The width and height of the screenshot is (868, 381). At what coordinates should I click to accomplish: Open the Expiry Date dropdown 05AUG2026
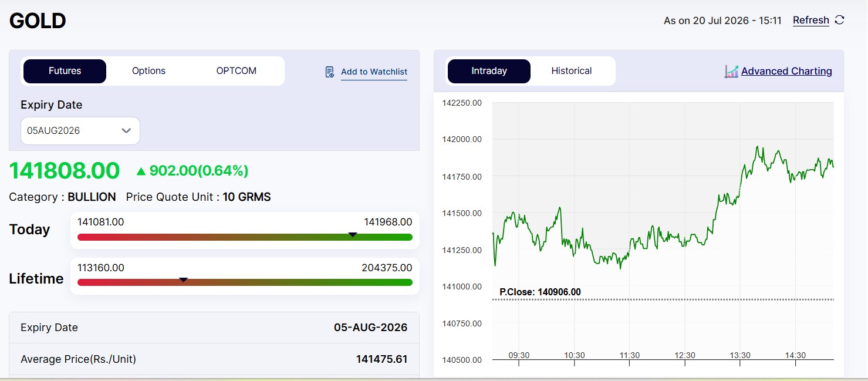pos(80,131)
